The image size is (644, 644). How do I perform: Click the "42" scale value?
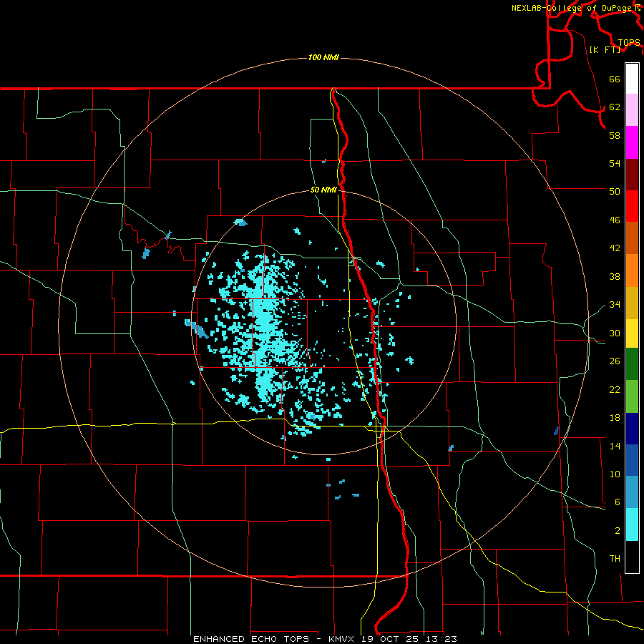(x=615, y=248)
